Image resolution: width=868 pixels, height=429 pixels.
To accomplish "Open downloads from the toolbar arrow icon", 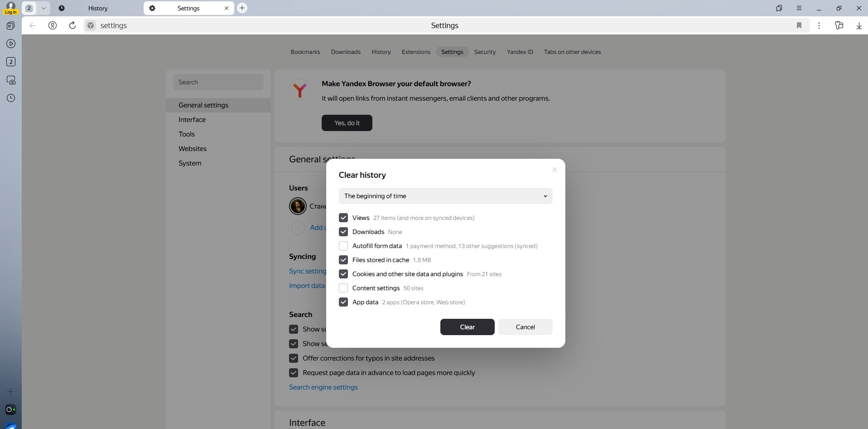I will click(x=858, y=25).
